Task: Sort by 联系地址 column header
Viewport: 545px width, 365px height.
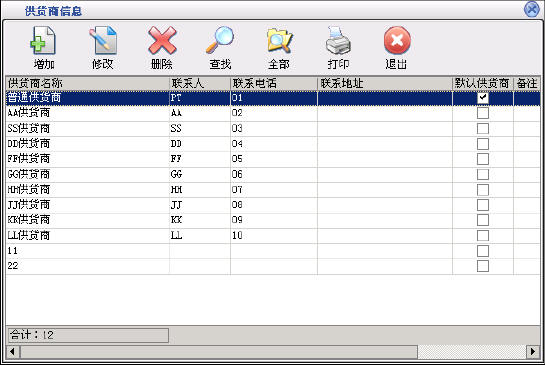Action: [x=385, y=83]
